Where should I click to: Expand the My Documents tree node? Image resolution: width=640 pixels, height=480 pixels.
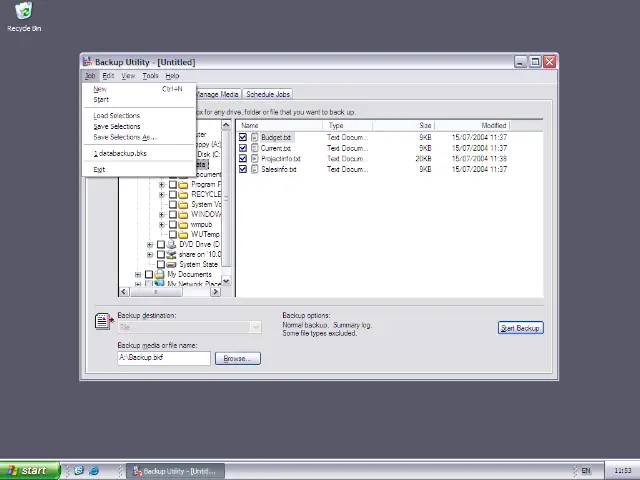coord(138,275)
